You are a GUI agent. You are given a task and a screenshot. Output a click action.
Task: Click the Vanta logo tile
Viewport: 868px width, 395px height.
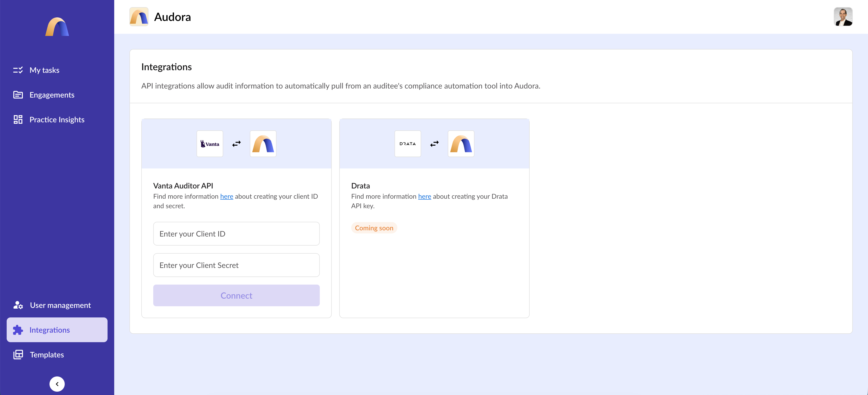(x=210, y=144)
